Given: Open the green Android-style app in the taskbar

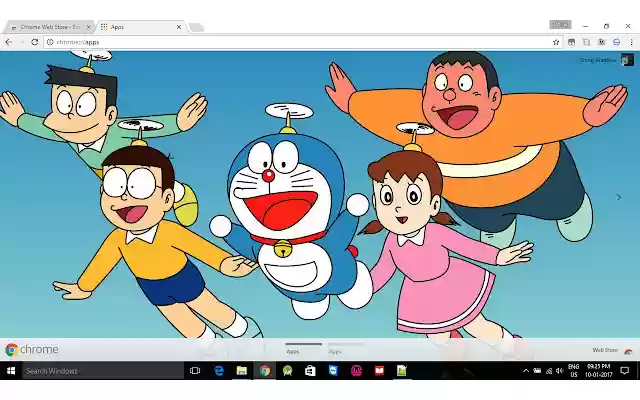Looking at the screenshot, I should tap(287, 371).
